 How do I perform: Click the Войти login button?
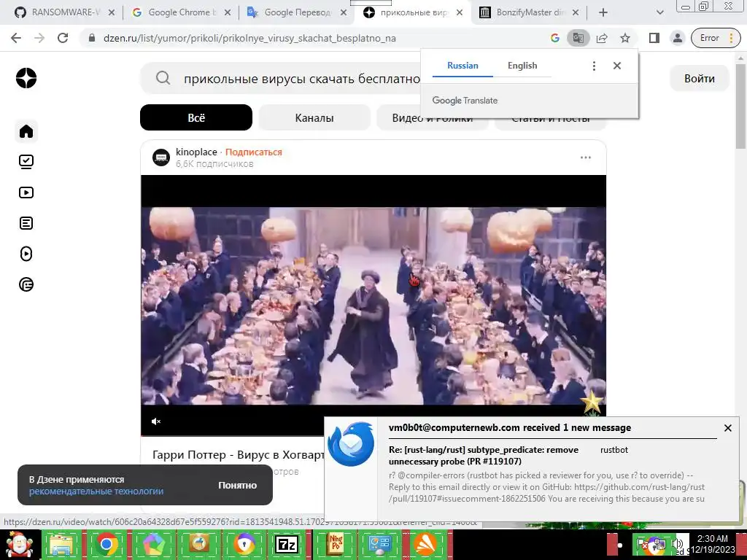coord(700,79)
